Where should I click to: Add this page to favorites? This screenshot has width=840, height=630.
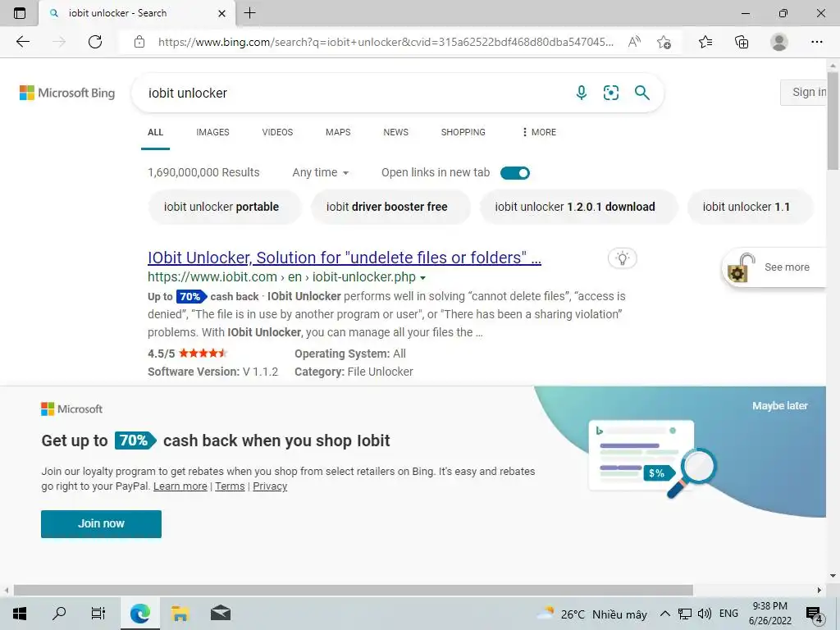click(x=664, y=42)
